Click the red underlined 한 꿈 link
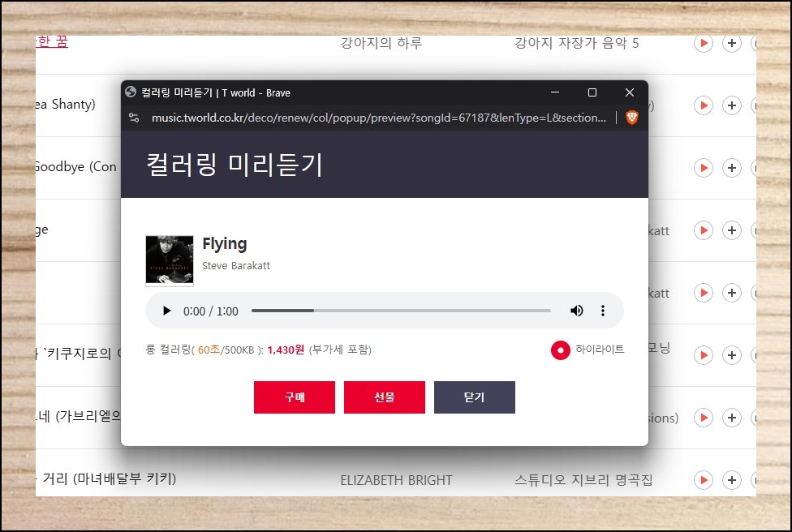 (52, 41)
